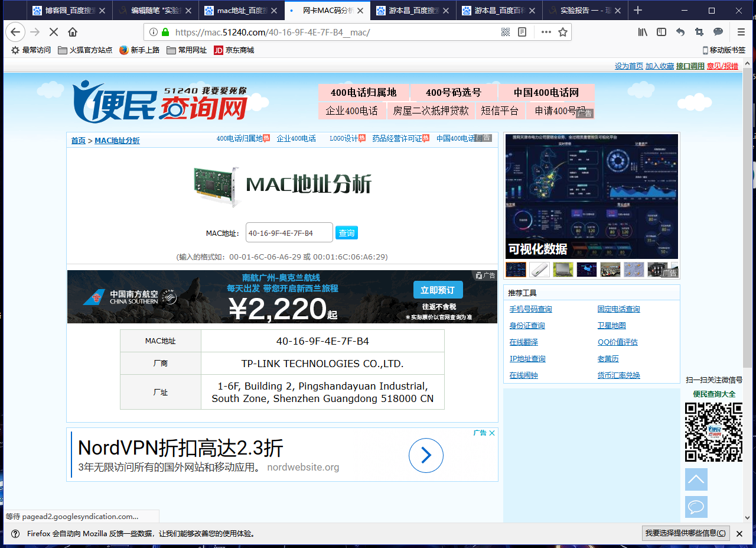756x548 pixels.
Task: Open the Firefox library
Action: pos(643,32)
